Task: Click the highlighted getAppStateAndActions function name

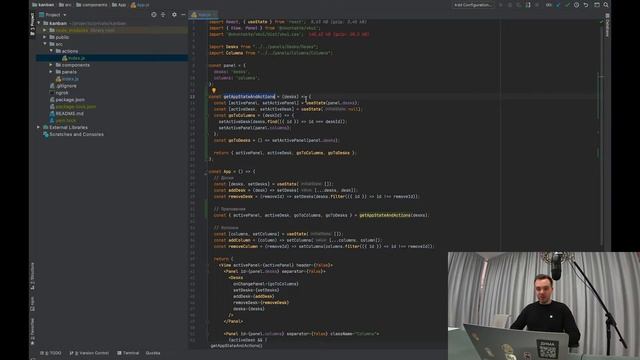Action: point(249,97)
